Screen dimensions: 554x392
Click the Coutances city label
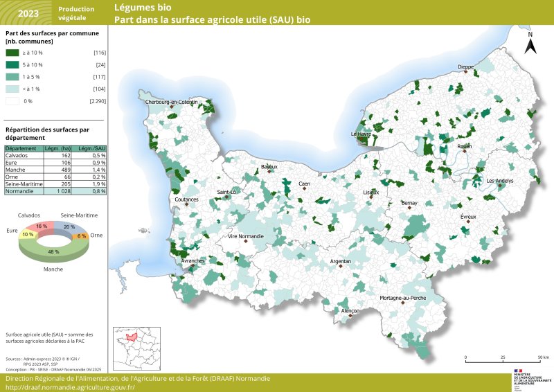click(x=186, y=199)
